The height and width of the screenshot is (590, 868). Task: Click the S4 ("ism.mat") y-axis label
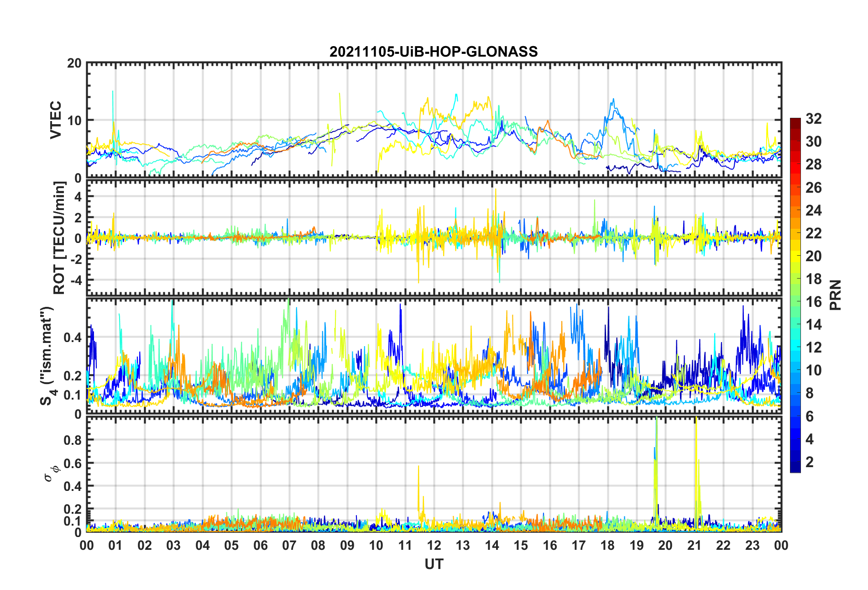coord(47,356)
